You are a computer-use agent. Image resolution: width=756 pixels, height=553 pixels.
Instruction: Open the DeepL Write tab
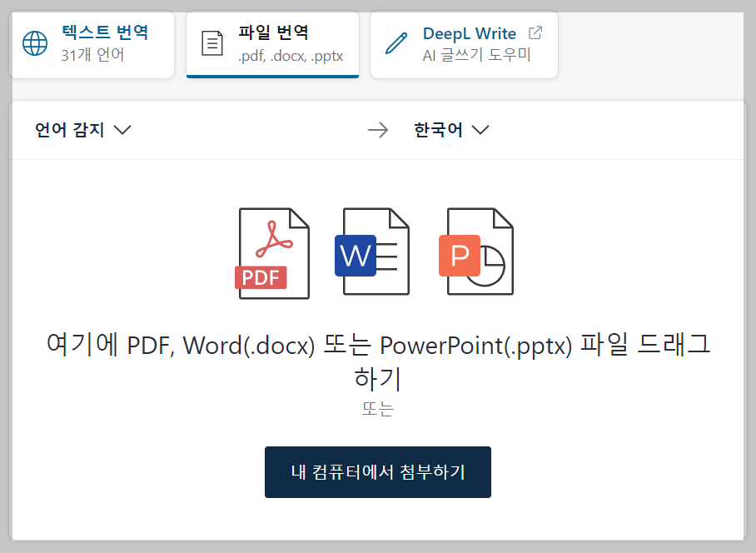coord(464,44)
